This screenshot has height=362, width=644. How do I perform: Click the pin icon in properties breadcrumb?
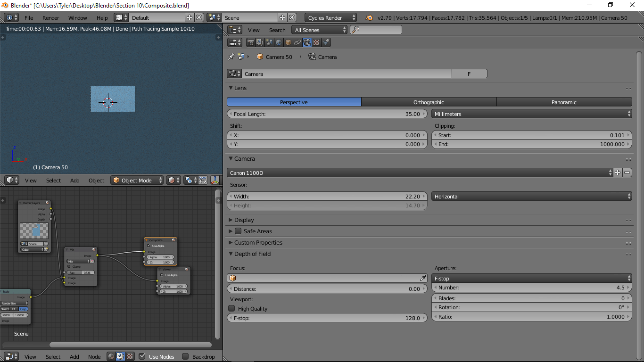tap(231, 57)
